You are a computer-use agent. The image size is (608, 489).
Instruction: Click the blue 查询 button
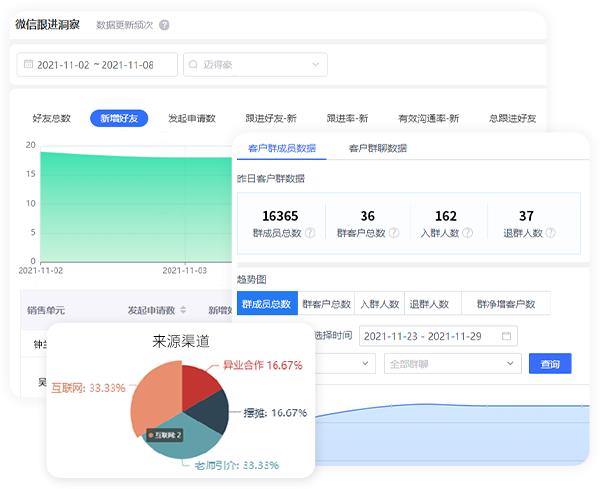(x=550, y=364)
